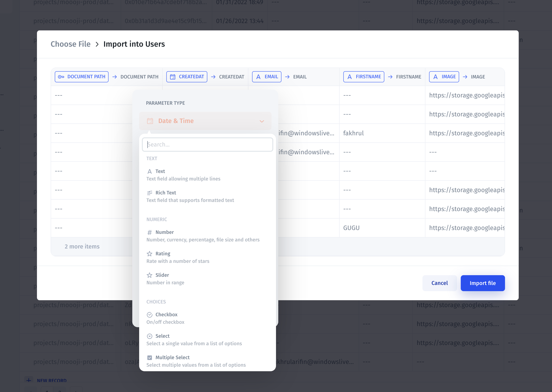
Task: Choose the Multiple Select parameter type
Action: point(208,361)
